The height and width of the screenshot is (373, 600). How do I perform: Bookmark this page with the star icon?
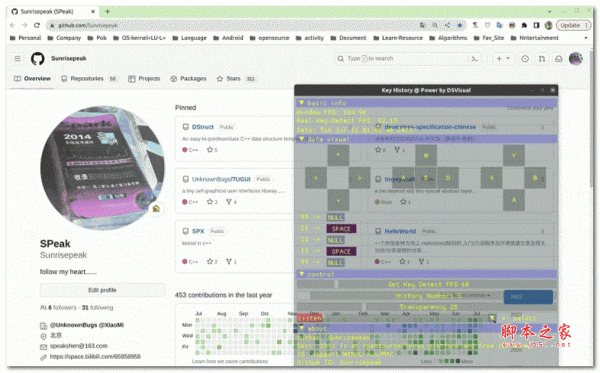tap(460, 25)
